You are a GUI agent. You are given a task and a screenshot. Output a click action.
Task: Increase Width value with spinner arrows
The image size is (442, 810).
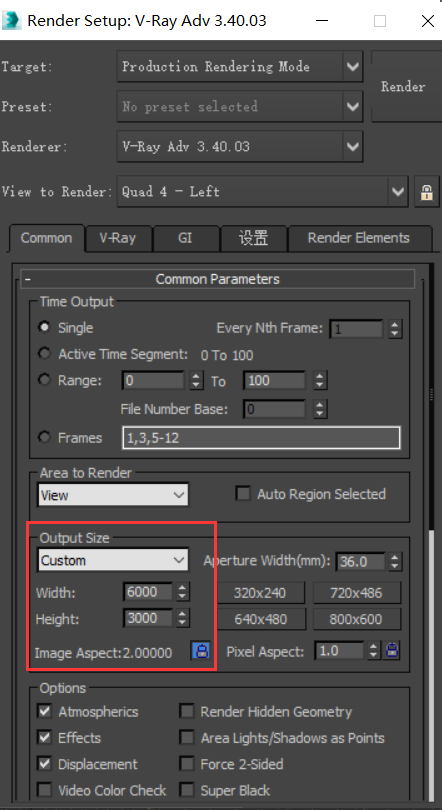pos(182,588)
